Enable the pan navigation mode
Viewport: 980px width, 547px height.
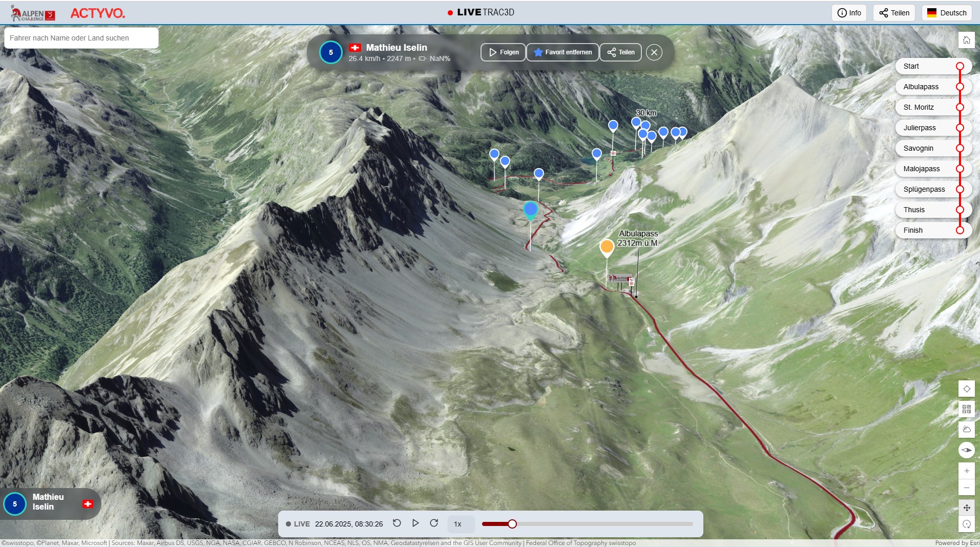966,508
